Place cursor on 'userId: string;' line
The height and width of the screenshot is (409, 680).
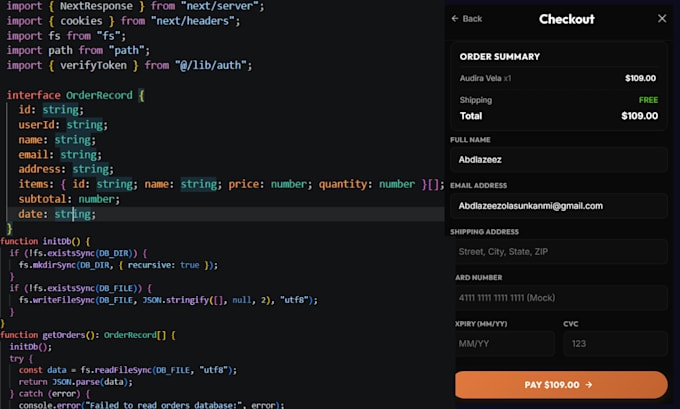click(x=63, y=125)
